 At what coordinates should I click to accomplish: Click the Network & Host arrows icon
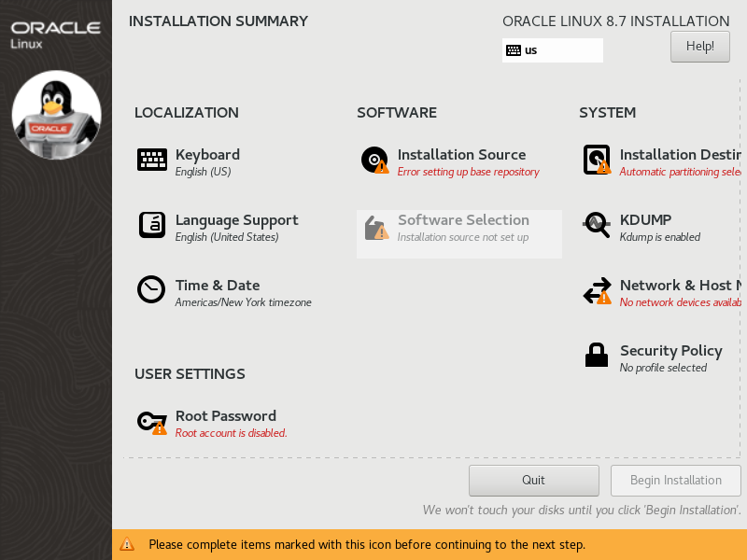[x=598, y=290]
